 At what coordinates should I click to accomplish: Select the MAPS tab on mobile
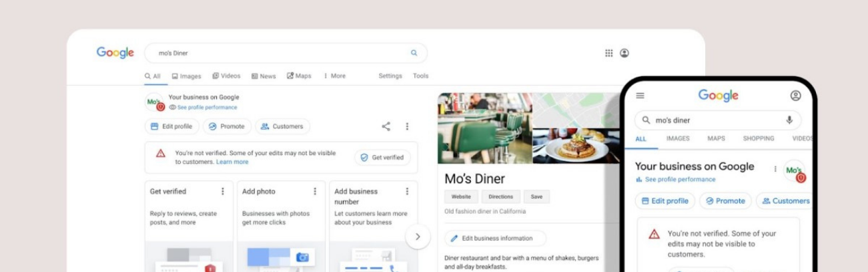(716, 138)
